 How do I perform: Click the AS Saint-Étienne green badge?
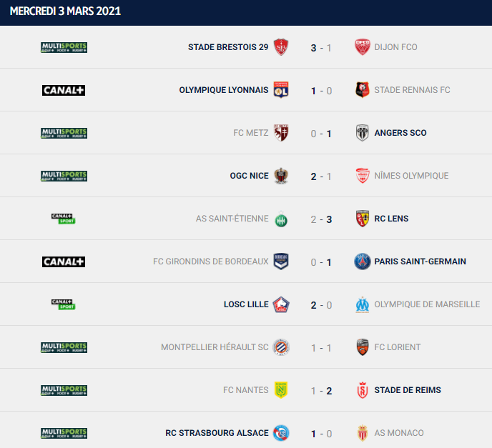(x=281, y=219)
